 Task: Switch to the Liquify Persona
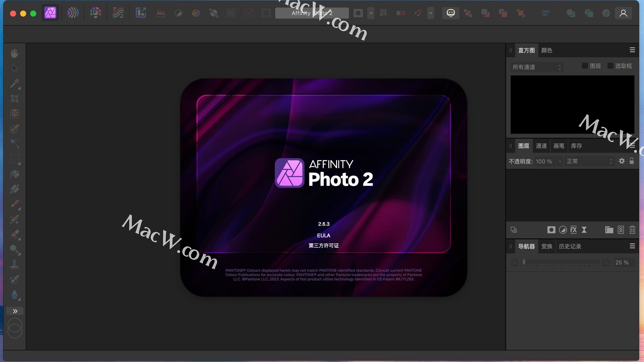coord(73,13)
